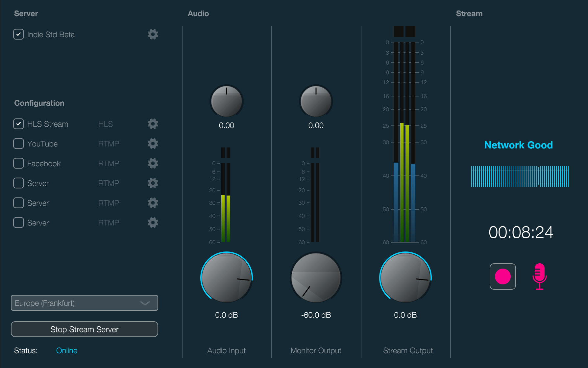Image resolution: width=588 pixels, height=368 pixels.
Task: Click the Audio Input 0.0 dB value
Action: click(227, 315)
